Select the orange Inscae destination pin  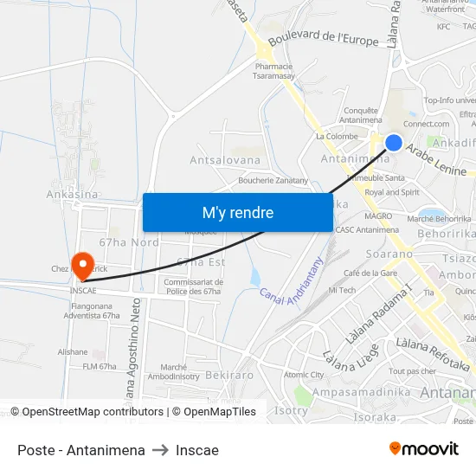click(82, 267)
